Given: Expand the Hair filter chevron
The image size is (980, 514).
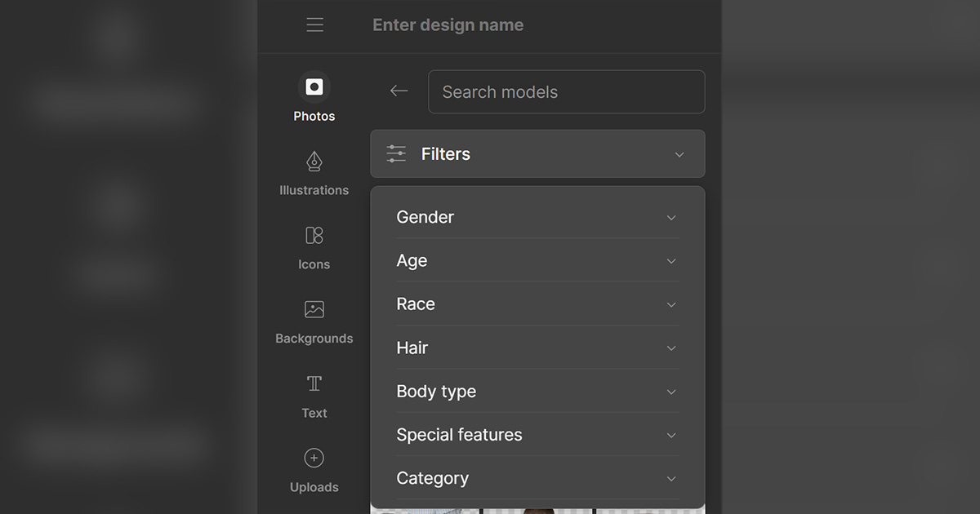Looking at the screenshot, I should 671,348.
